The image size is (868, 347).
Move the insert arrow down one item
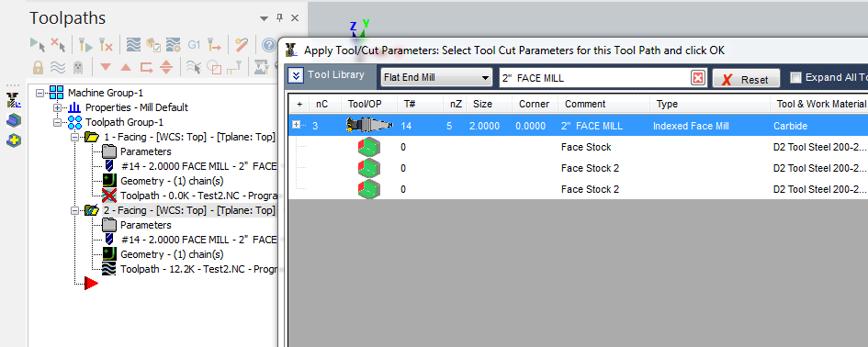(x=106, y=68)
